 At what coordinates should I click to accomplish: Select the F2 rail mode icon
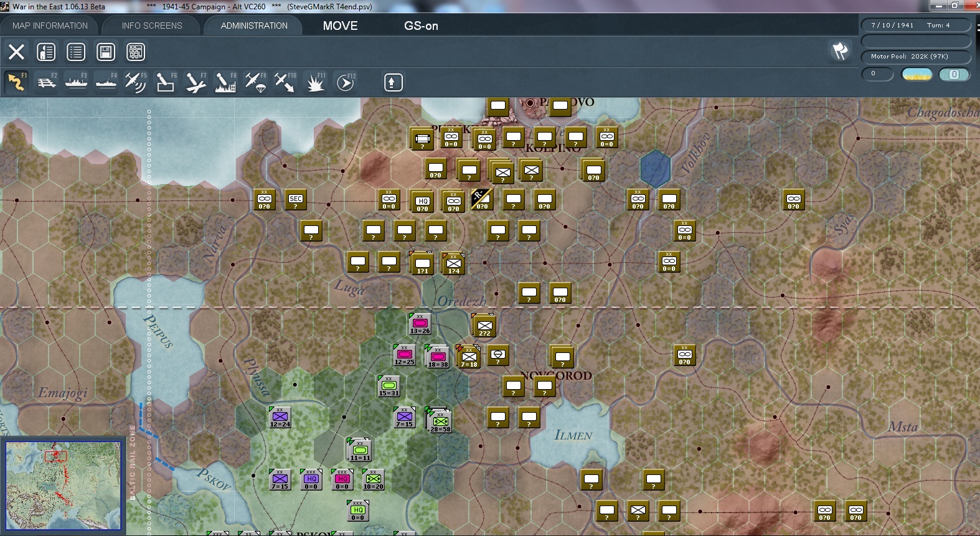pos(46,82)
